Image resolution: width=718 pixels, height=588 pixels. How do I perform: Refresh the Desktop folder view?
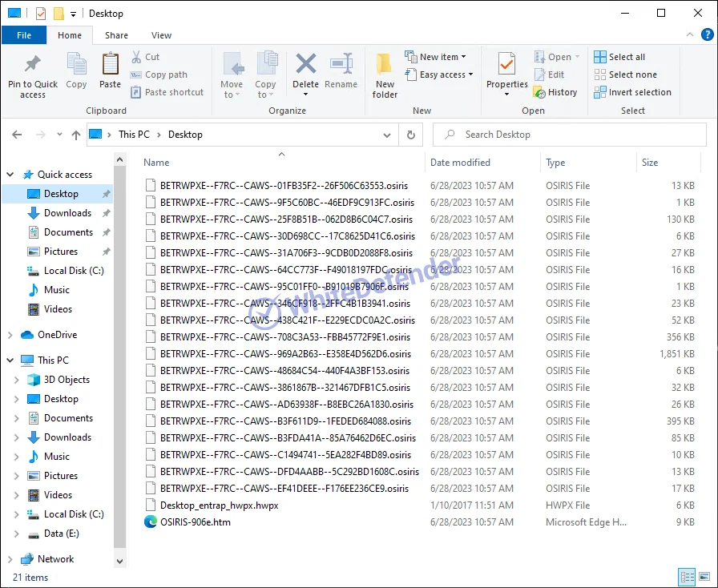coord(411,135)
